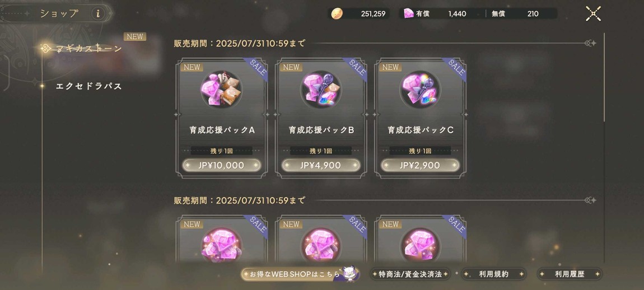The height and width of the screenshot is (290, 644).
Task: Buy pack B for JP¥4,900
Action: 321,165
